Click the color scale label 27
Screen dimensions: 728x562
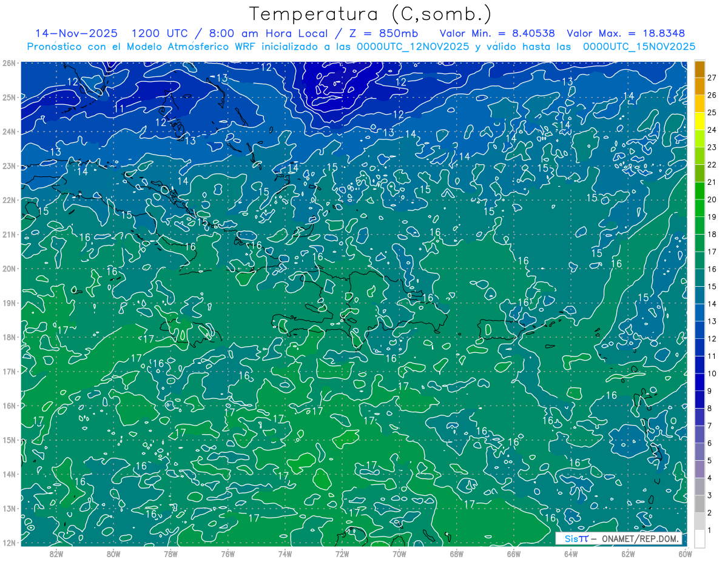pyautogui.click(x=712, y=78)
